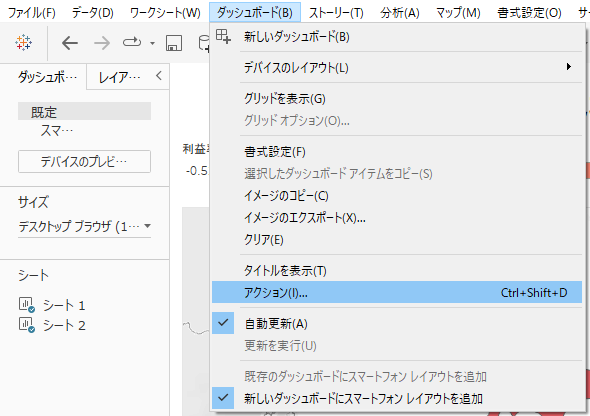Click the シート 2 worksheet icon
This screenshot has width=590, height=416.
(27, 325)
